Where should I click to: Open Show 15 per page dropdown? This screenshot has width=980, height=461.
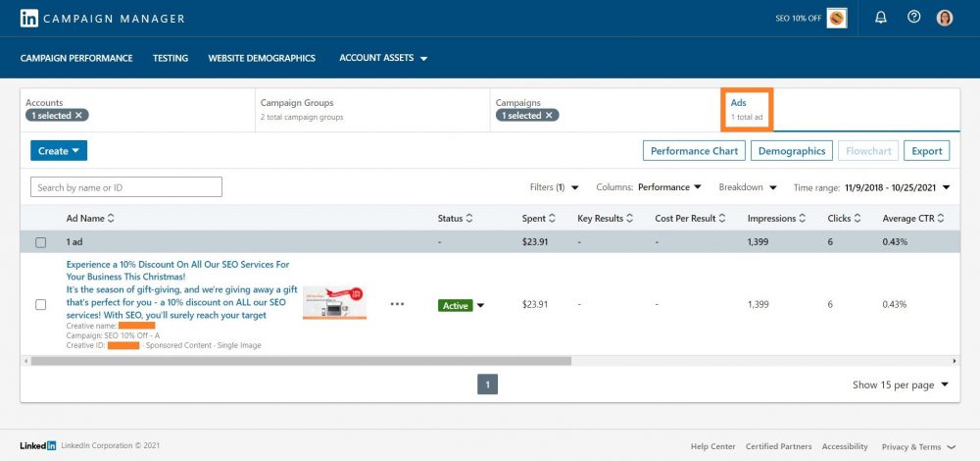coord(901,384)
